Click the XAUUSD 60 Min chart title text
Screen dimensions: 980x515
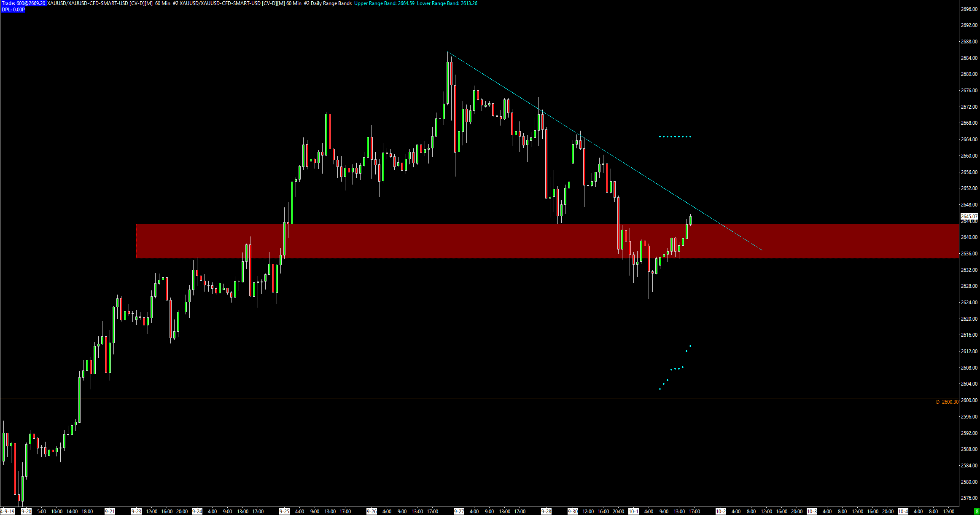click(109, 3)
